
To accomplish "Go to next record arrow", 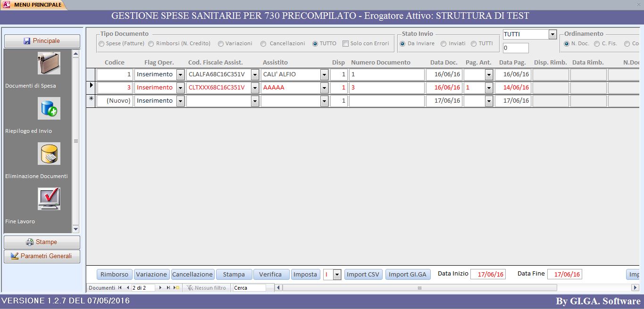I will pyautogui.click(x=160, y=287).
